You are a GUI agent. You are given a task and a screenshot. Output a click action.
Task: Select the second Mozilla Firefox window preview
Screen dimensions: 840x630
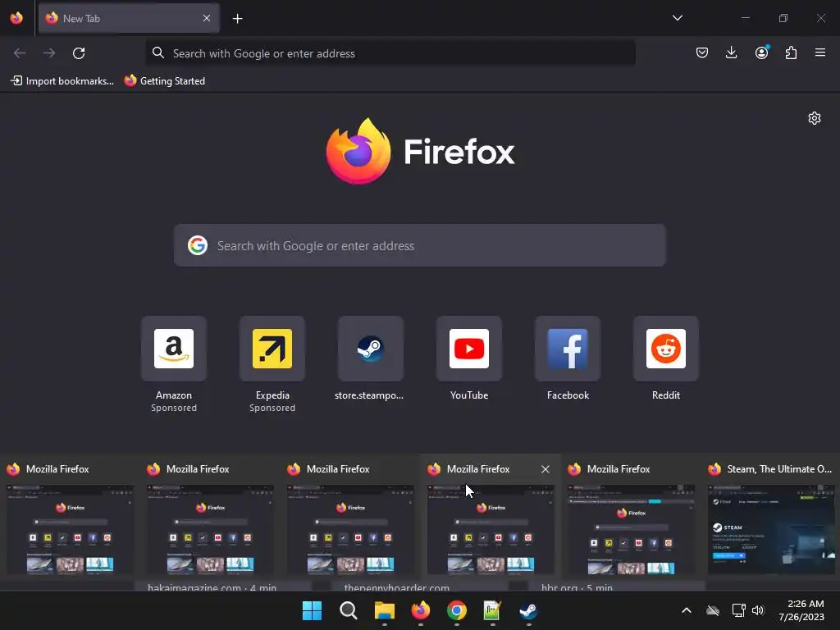click(210, 518)
